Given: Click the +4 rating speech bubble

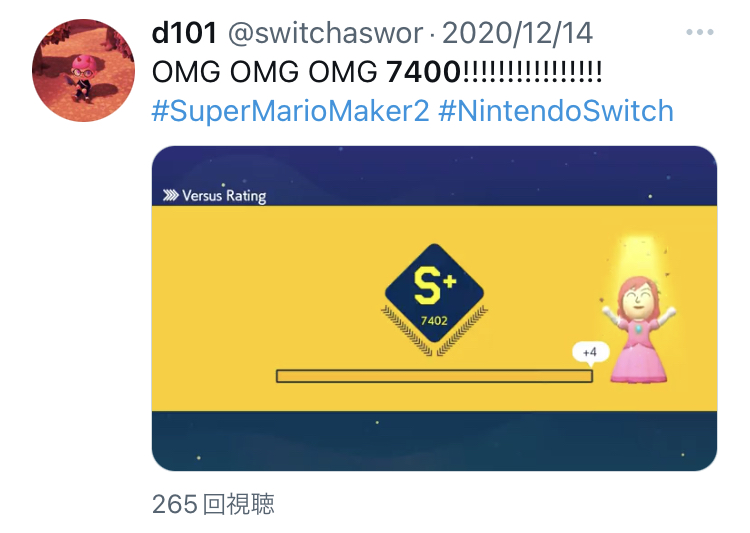Looking at the screenshot, I should (x=591, y=353).
